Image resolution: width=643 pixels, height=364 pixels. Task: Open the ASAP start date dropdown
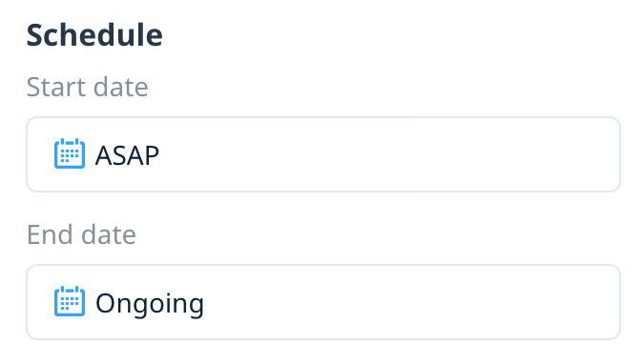point(323,154)
